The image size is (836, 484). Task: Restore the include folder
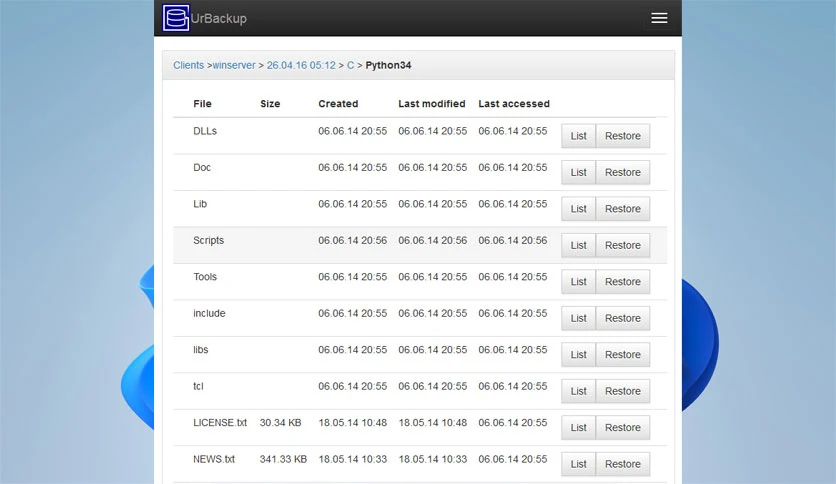(x=623, y=318)
